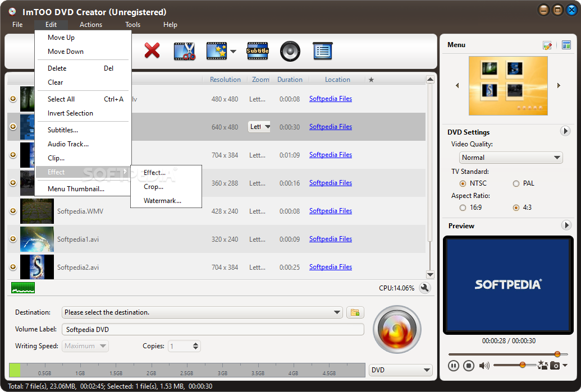Edit the menu with pencil icon
581x392 pixels.
[x=547, y=45]
